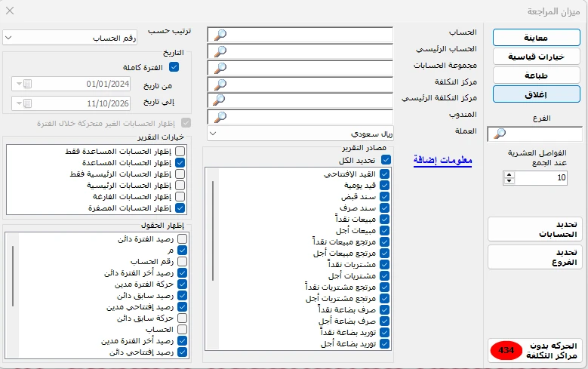588x369 pixels.
Task: Click the الفرع input field
Action: click(535, 134)
